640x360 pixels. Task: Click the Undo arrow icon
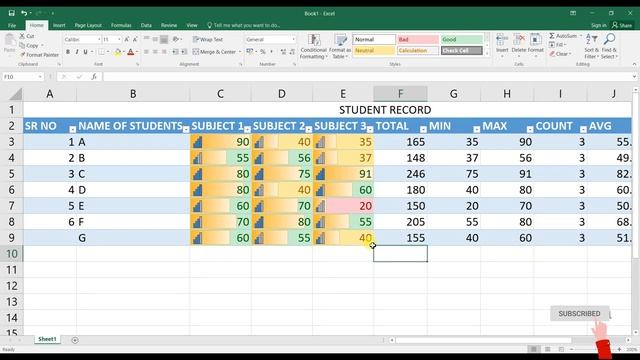pos(24,13)
